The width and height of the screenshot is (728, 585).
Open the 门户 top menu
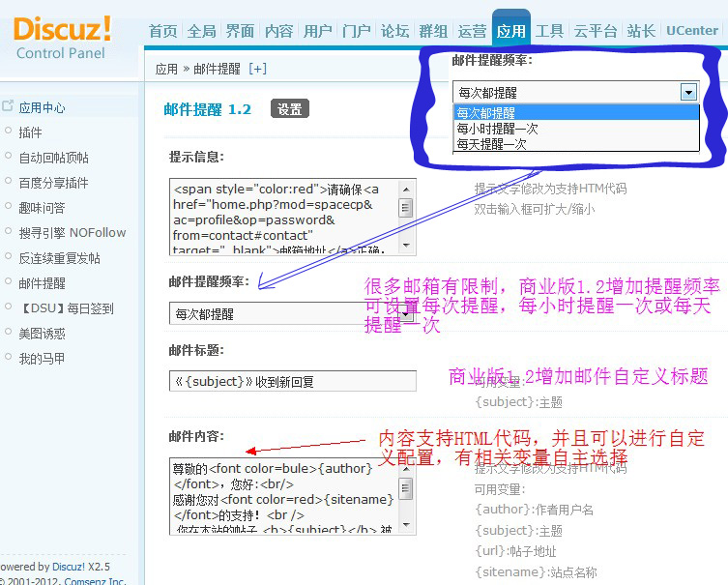coord(356,31)
